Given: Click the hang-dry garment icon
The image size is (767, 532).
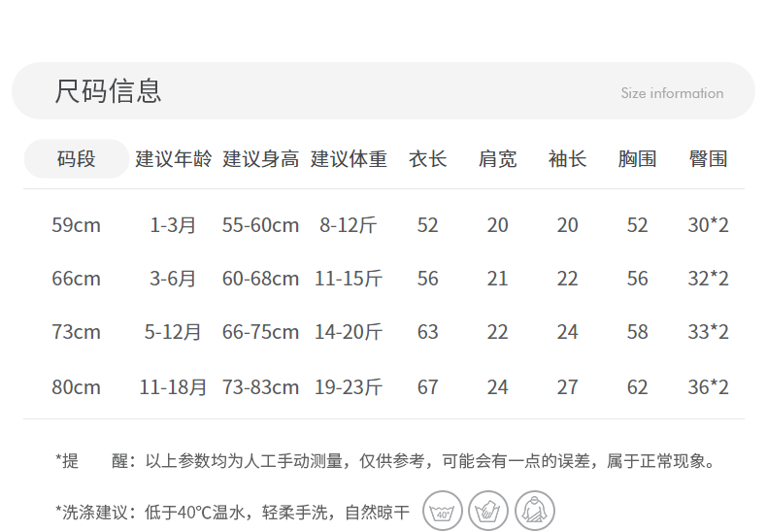Looking at the screenshot, I should coord(535,511).
